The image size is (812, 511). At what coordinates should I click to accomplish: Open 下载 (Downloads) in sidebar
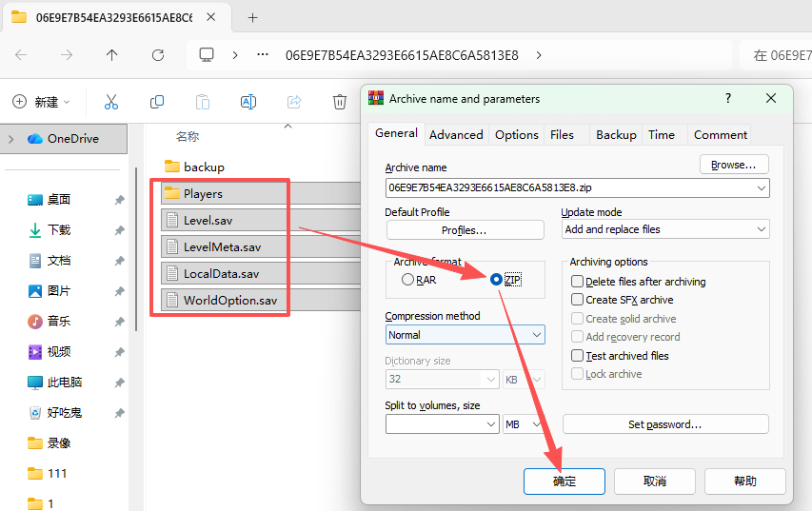(x=58, y=230)
